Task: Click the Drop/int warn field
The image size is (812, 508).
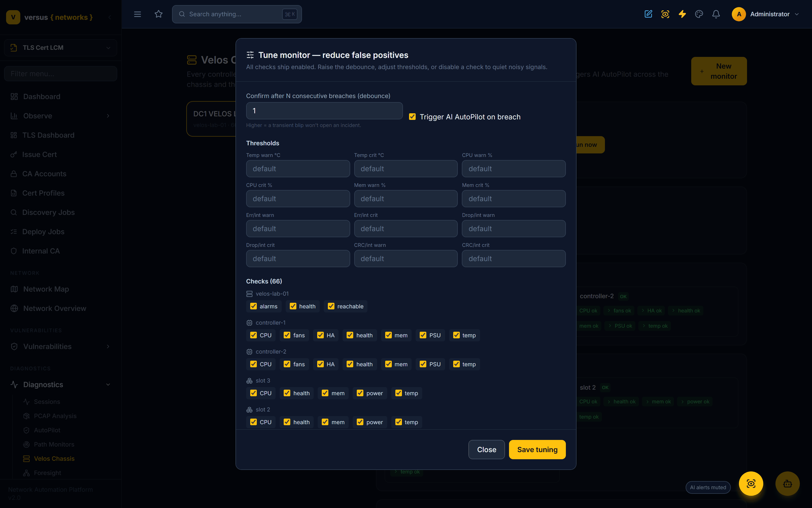Action: (x=514, y=228)
